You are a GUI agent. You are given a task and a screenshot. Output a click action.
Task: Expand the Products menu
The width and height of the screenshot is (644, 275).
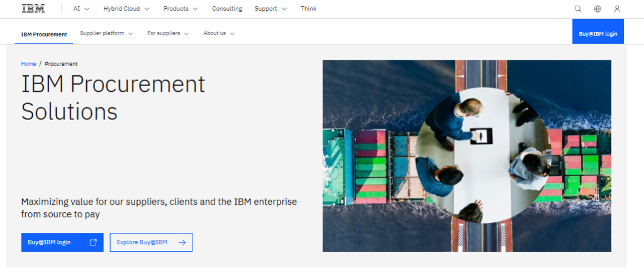click(x=180, y=9)
